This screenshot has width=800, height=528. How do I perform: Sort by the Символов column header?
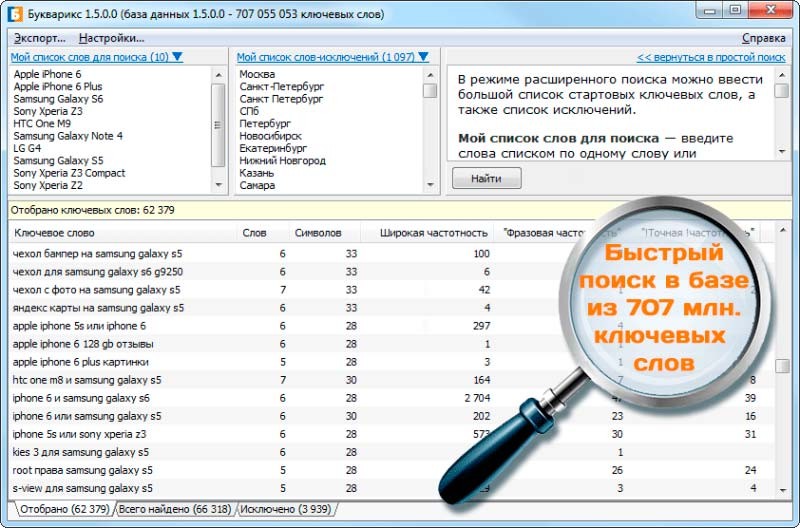(318, 233)
